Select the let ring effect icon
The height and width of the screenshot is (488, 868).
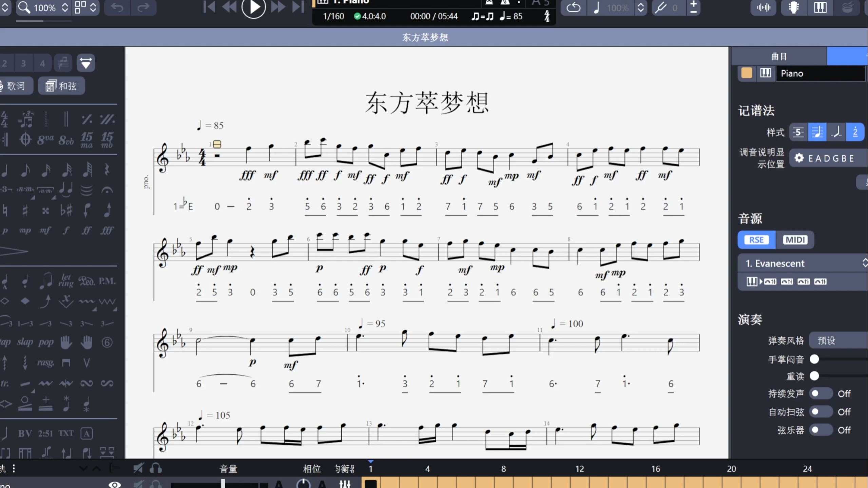tap(66, 280)
